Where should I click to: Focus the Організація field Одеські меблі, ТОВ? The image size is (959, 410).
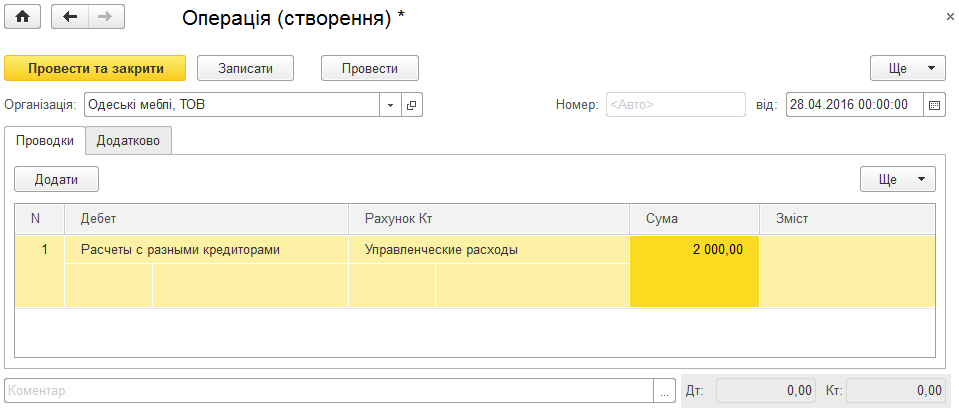pos(232,105)
